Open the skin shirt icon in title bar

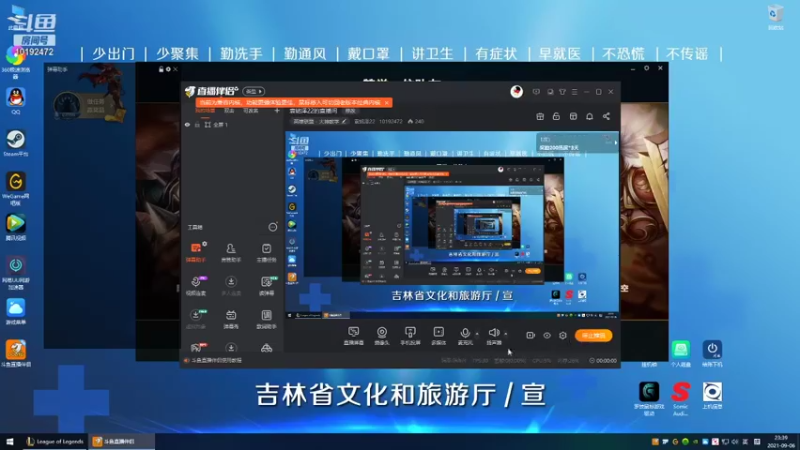[x=562, y=92]
